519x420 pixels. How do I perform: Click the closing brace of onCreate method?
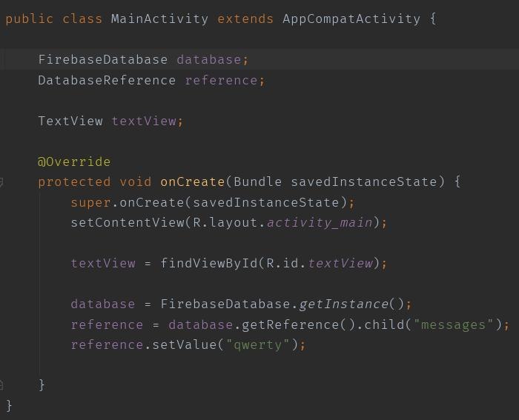click(42, 385)
